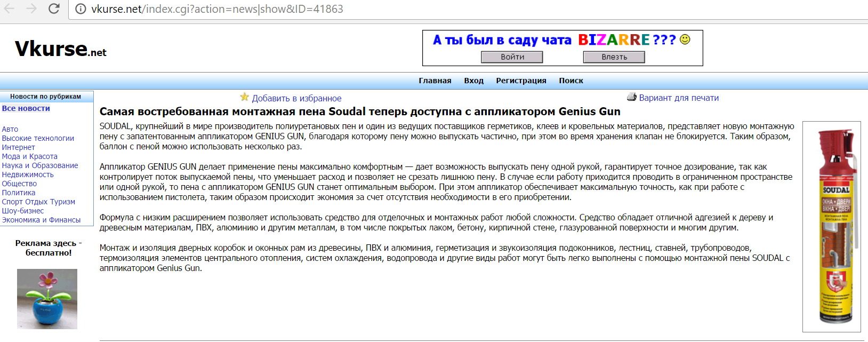Reload the page with the refresh icon
The width and height of the screenshot is (868, 342).
coord(54,9)
